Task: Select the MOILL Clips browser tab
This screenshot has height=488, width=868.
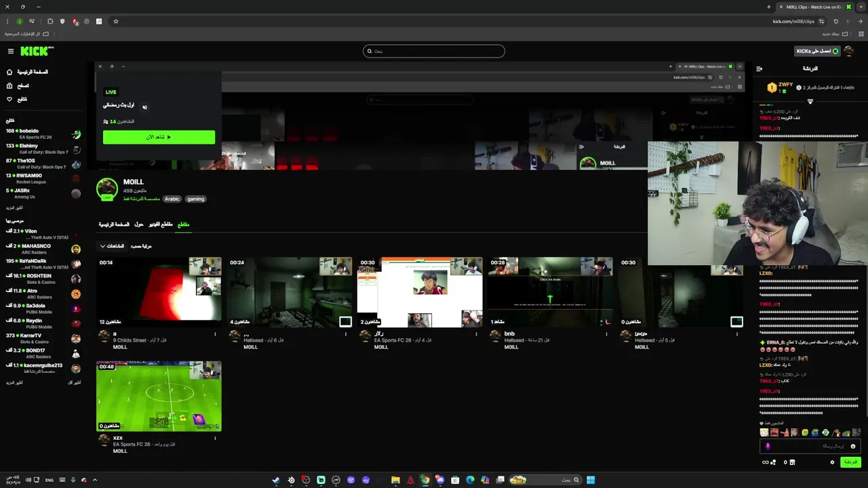Action: (814, 7)
